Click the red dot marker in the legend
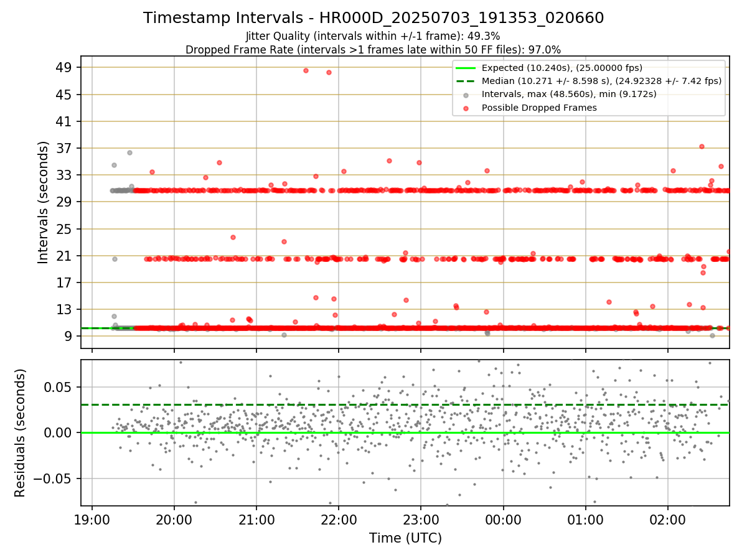747x560 pixels. click(x=466, y=108)
